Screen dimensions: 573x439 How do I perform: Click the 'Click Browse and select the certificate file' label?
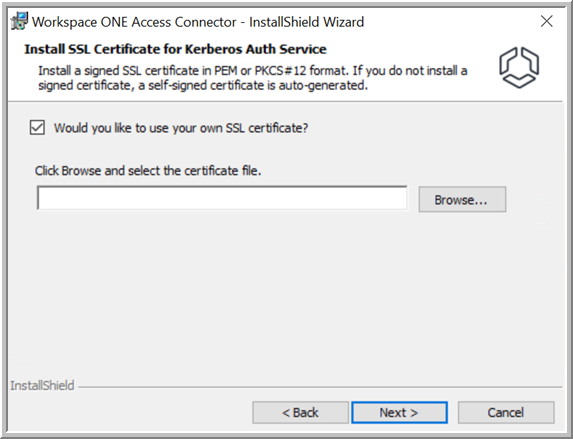(148, 171)
